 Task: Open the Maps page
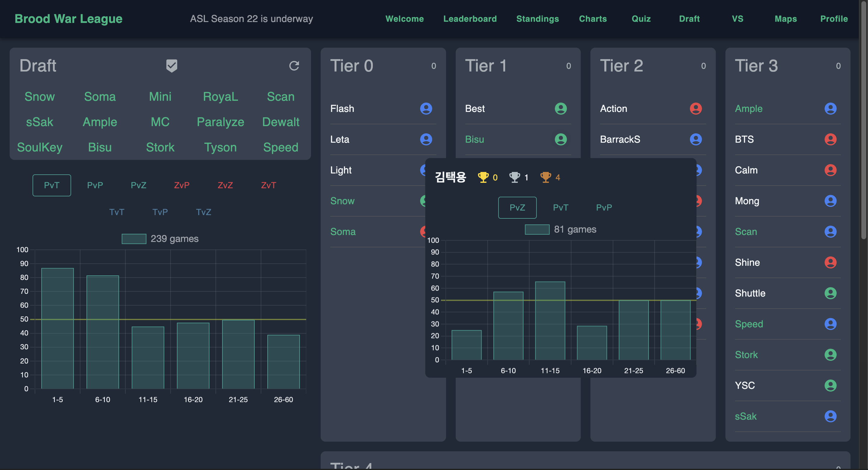tap(785, 19)
